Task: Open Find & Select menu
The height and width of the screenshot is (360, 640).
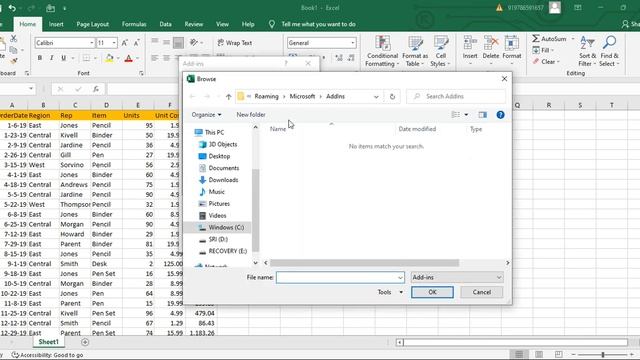Action: [x=609, y=51]
